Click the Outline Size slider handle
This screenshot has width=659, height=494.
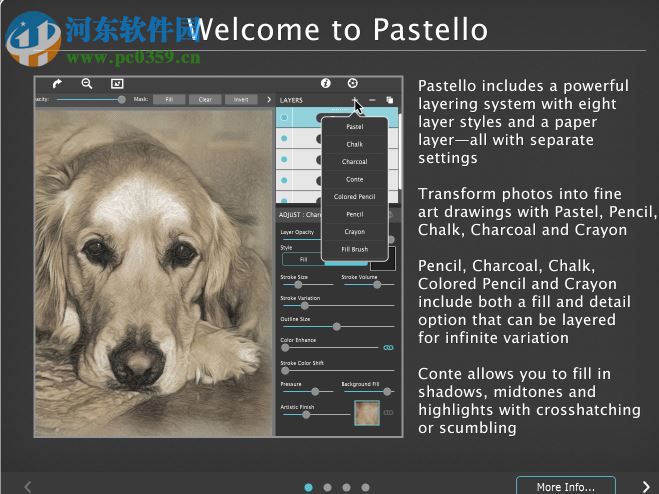tap(336, 327)
